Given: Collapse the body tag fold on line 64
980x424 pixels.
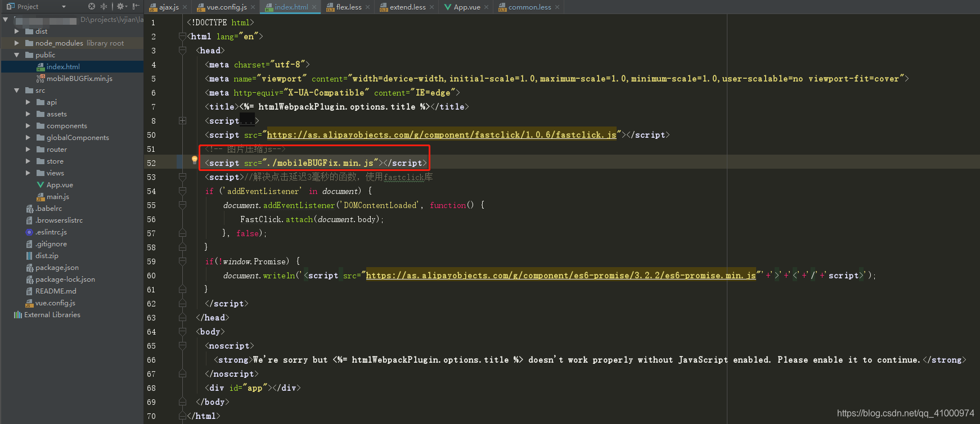Looking at the screenshot, I should pos(182,332).
